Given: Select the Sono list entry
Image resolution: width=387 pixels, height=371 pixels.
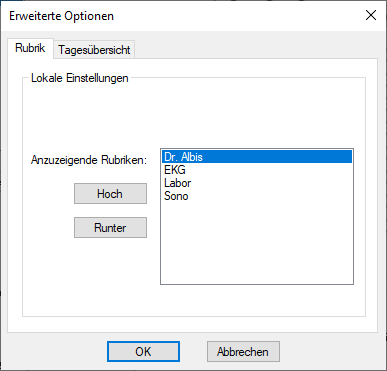Looking at the screenshot, I should click(257, 196).
